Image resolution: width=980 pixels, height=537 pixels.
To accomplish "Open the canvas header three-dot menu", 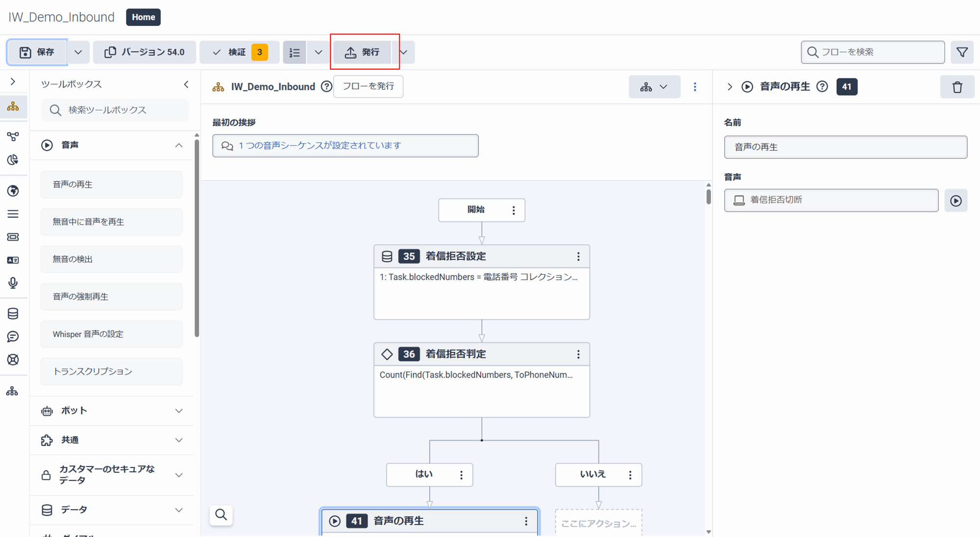I will (695, 87).
